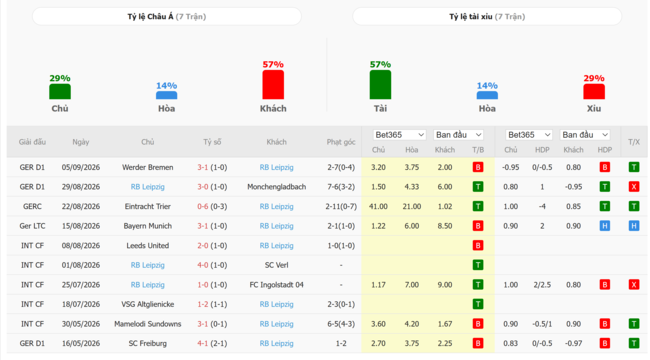The image size is (650, 360).
Task: Click Bayern Munich team name
Action: 148,226
